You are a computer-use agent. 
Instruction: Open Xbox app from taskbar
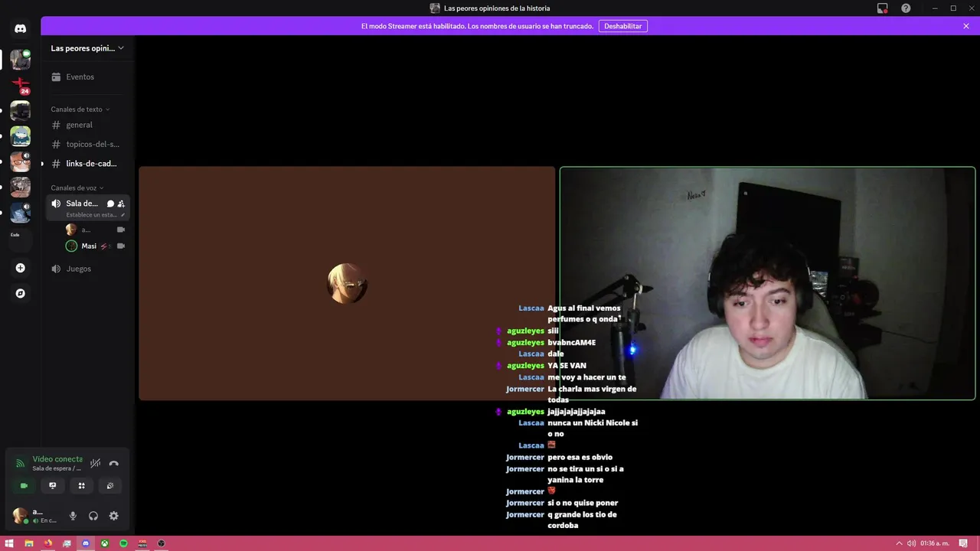click(x=105, y=543)
